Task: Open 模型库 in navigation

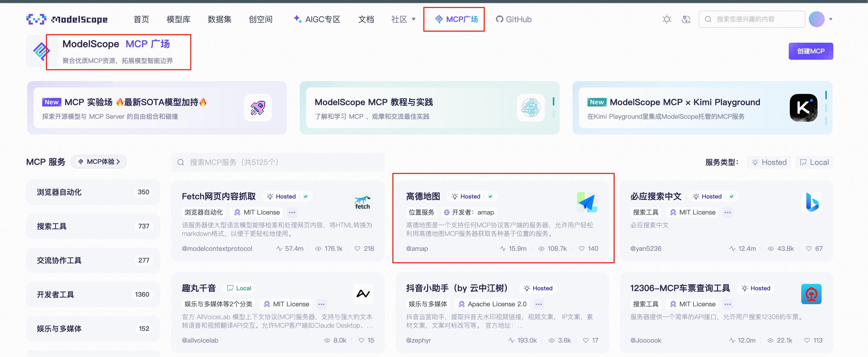Action: pos(178,19)
